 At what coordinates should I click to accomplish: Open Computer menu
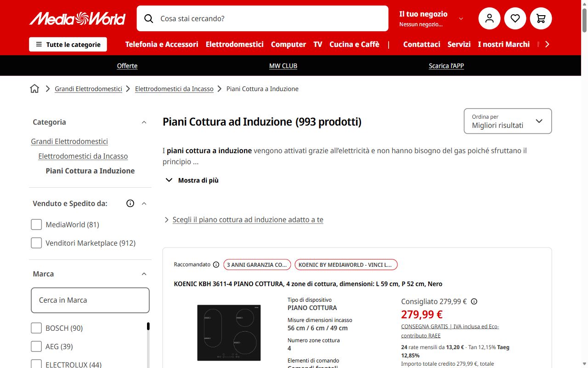[x=288, y=44]
